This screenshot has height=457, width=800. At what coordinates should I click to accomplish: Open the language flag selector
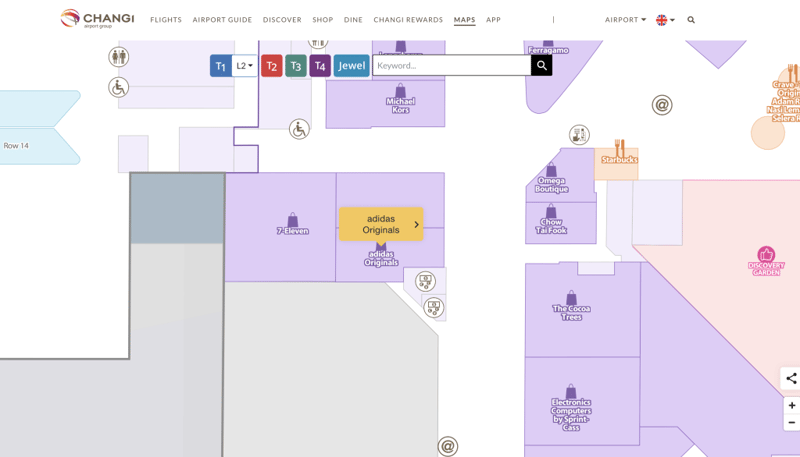tap(665, 20)
